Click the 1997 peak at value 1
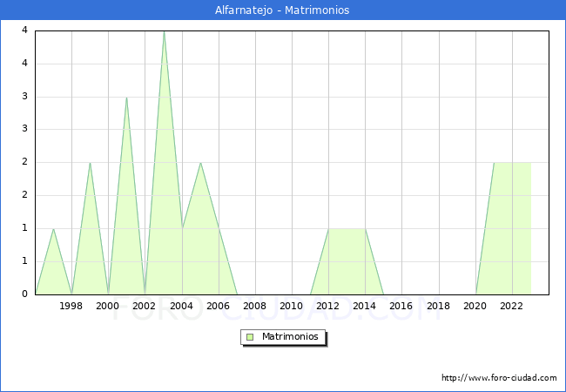Screen dimensions: 566x392 click(x=53, y=229)
